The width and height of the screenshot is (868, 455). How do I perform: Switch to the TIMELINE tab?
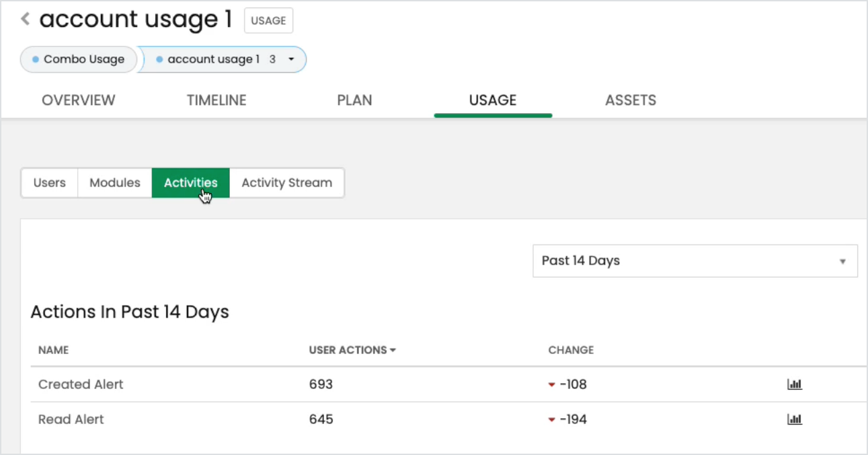click(216, 100)
